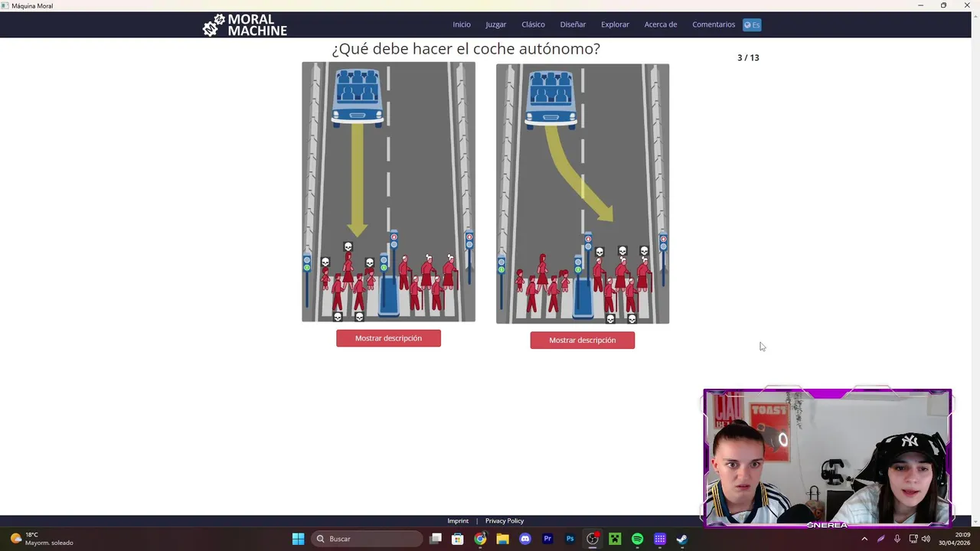Open the Explorar section

(x=615, y=24)
